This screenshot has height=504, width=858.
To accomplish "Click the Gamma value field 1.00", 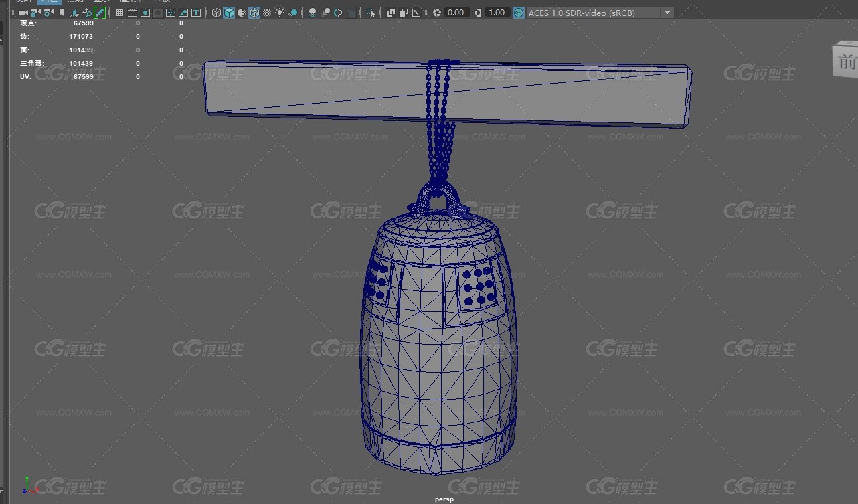I will 497,13.
